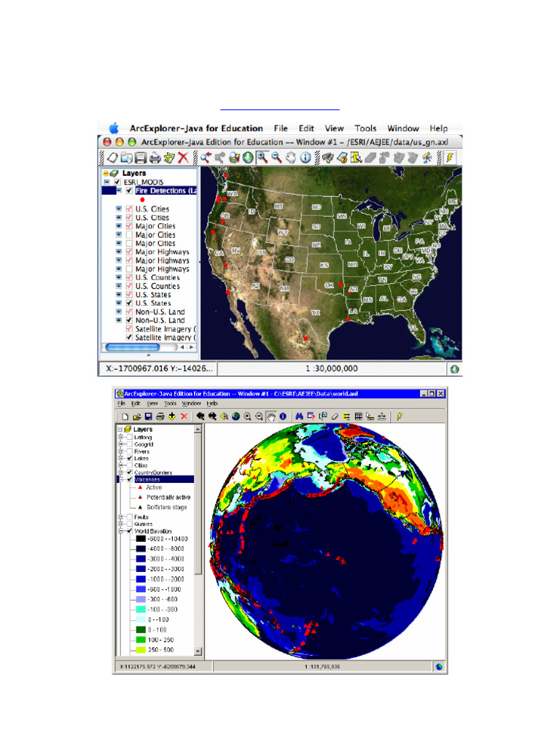Enable Rivers layer checkbox
Viewport: 560px width, 747px height.
pos(130,451)
